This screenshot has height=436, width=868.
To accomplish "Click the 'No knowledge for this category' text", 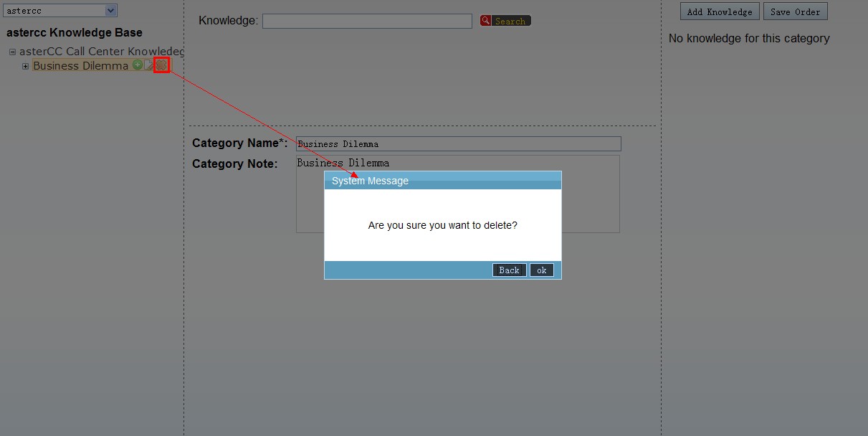I will point(749,39).
